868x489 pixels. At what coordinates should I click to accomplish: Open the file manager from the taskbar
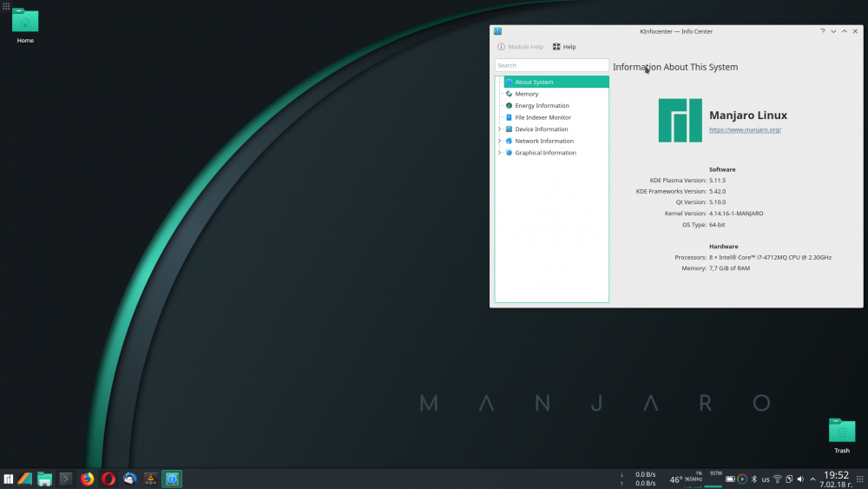pos(45,479)
